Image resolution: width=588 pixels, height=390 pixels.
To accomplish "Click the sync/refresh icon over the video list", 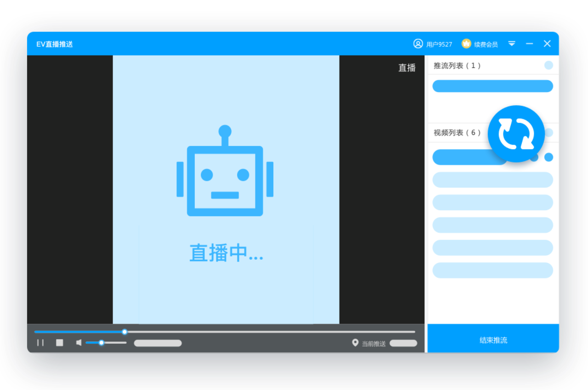I will coord(516,134).
